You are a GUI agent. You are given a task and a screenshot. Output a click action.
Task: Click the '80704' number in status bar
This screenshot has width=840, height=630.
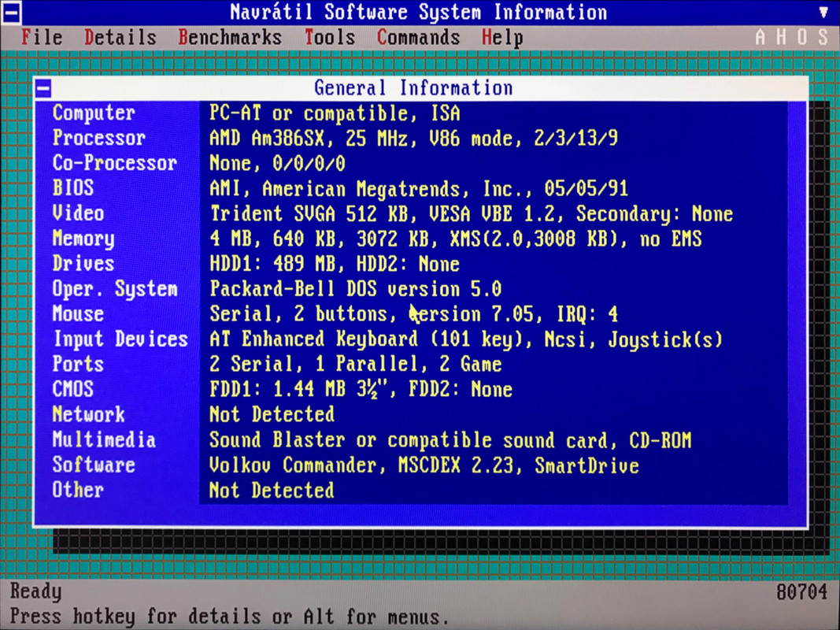(x=802, y=592)
